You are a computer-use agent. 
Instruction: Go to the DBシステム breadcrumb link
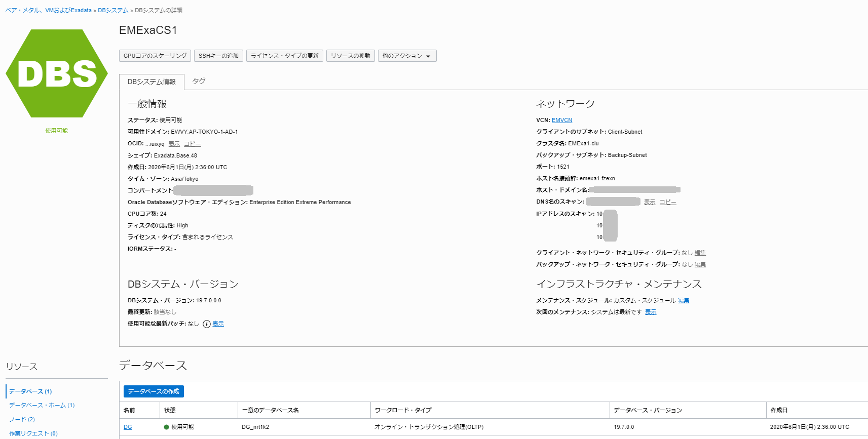pyautogui.click(x=113, y=10)
